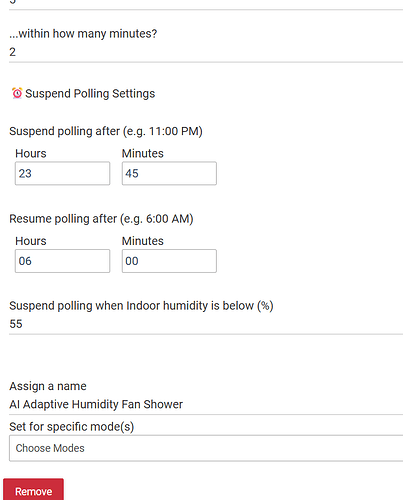Click the Minutes label above the 00 field
This screenshot has height=500, width=403.
pos(143,241)
